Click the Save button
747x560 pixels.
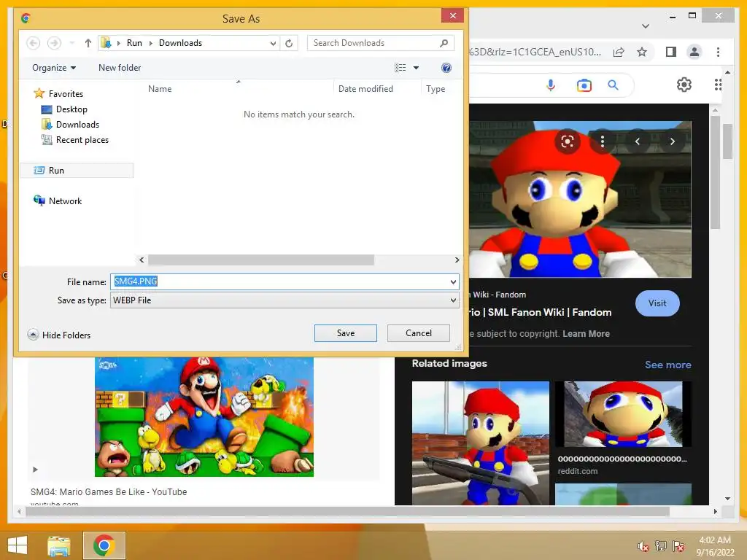click(345, 332)
